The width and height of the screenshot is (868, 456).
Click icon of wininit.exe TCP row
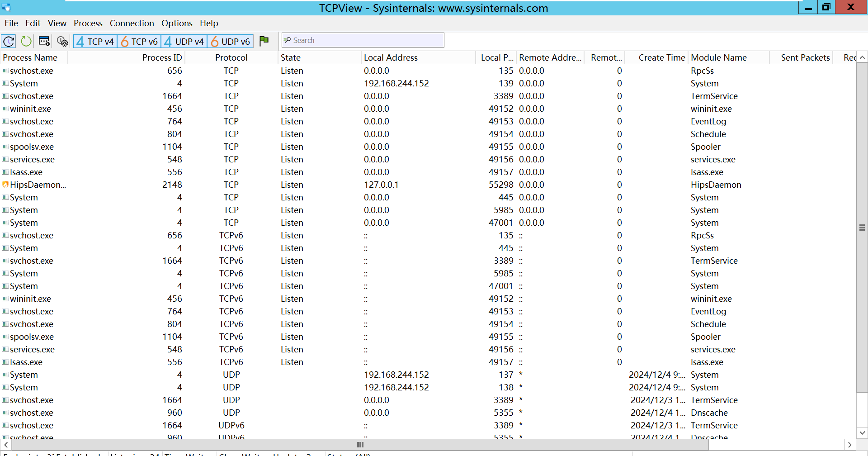click(x=5, y=109)
